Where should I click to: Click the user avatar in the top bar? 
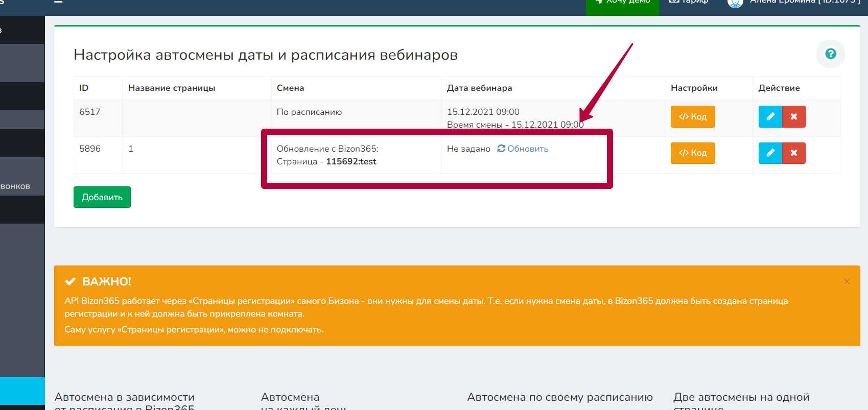pyautogui.click(x=735, y=3)
